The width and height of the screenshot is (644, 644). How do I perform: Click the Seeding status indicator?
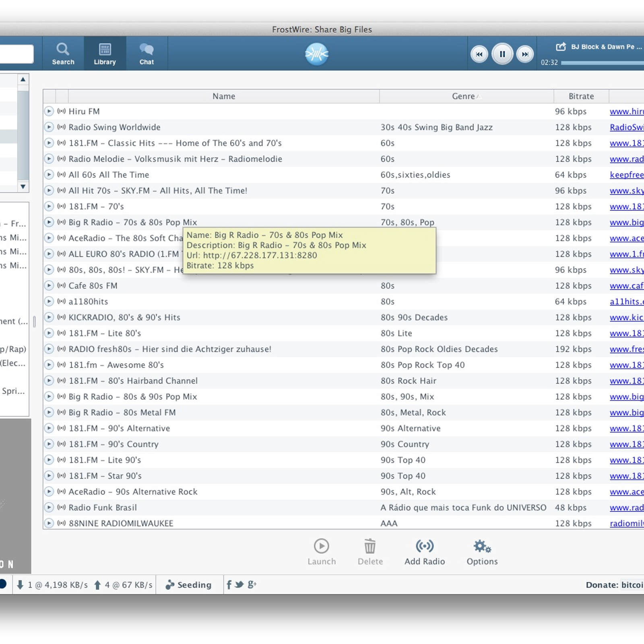(x=188, y=585)
